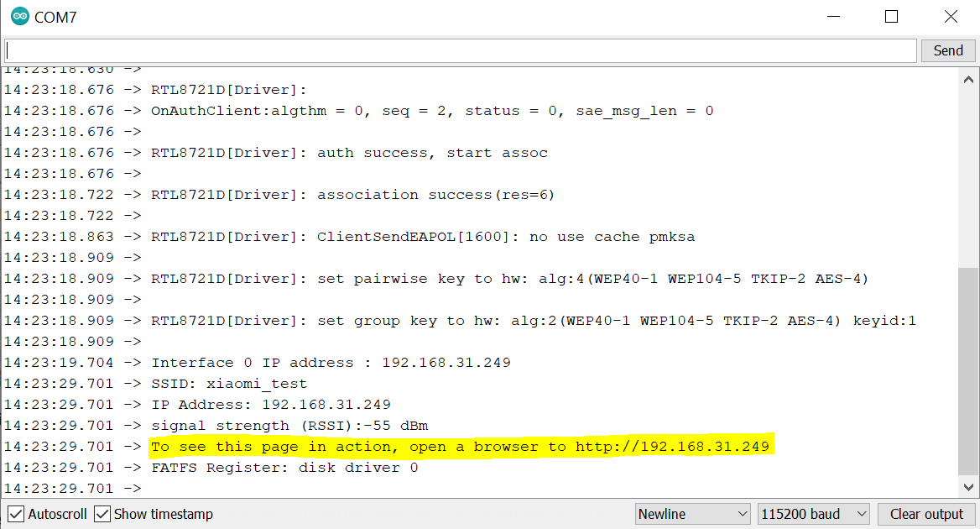The height and width of the screenshot is (529, 980).
Task: Click the SSID: xiaomi_test log line
Action: click(x=229, y=383)
